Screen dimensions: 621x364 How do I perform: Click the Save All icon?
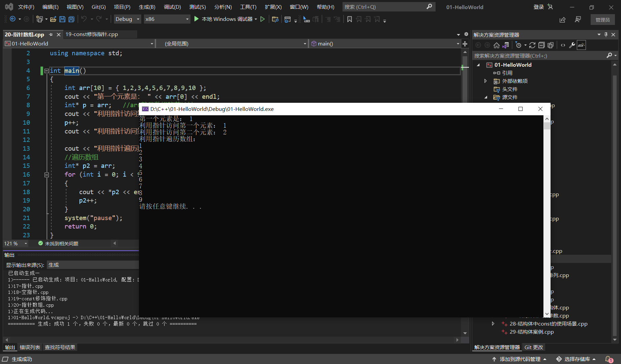pyautogui.click(x=71, y=19)
